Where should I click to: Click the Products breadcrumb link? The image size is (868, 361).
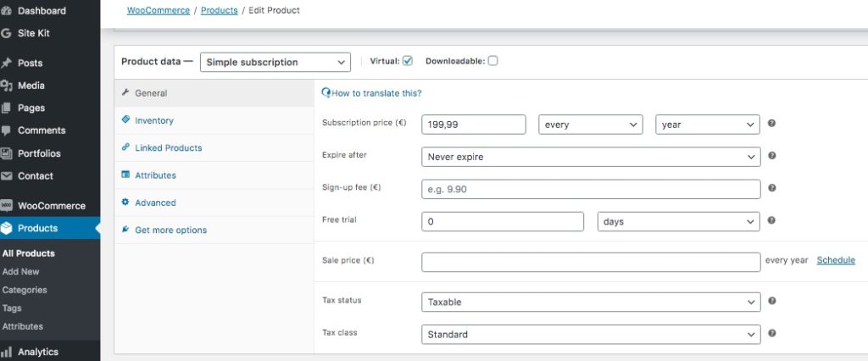[220, 10]
